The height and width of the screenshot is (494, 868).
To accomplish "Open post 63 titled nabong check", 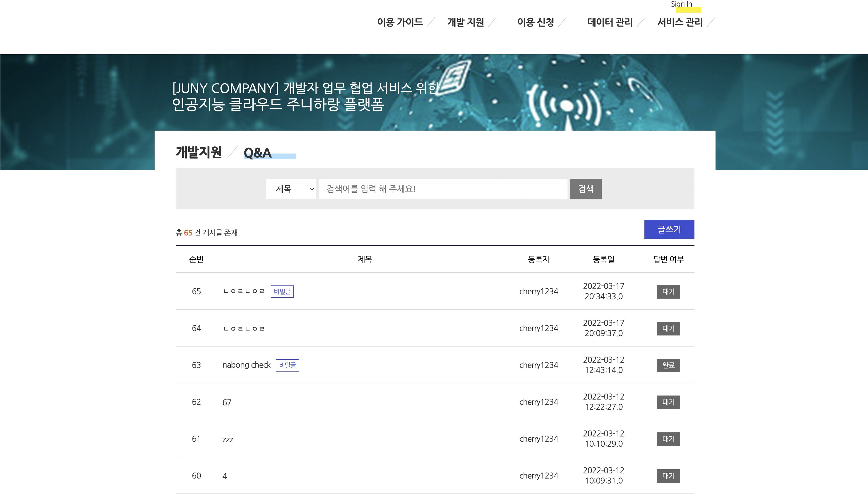I will [246, 365].
